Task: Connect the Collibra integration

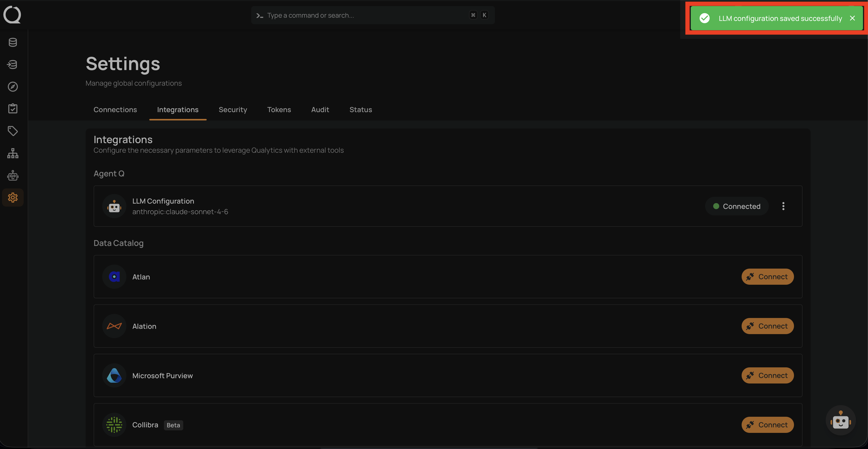Action: click(768, 425)
